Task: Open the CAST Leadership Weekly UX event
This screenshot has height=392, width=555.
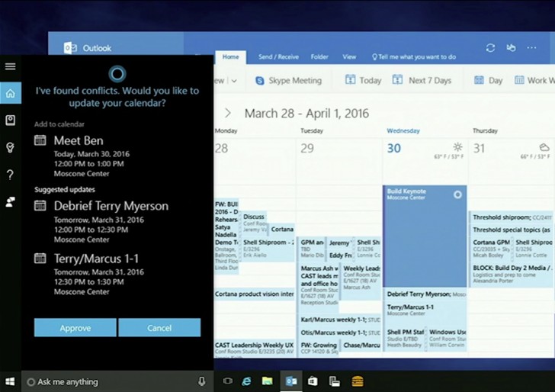Action: point(254,347)
